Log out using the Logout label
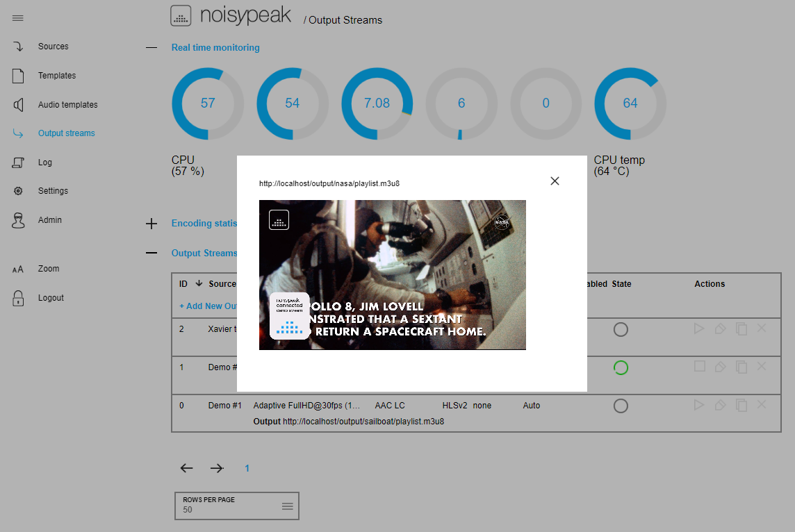The height and width of the screenshot is (532, 795). click(51, 298)
